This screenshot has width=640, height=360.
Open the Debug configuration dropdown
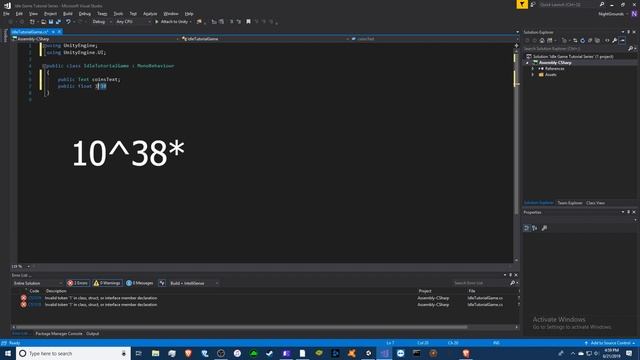coord(102,22)
